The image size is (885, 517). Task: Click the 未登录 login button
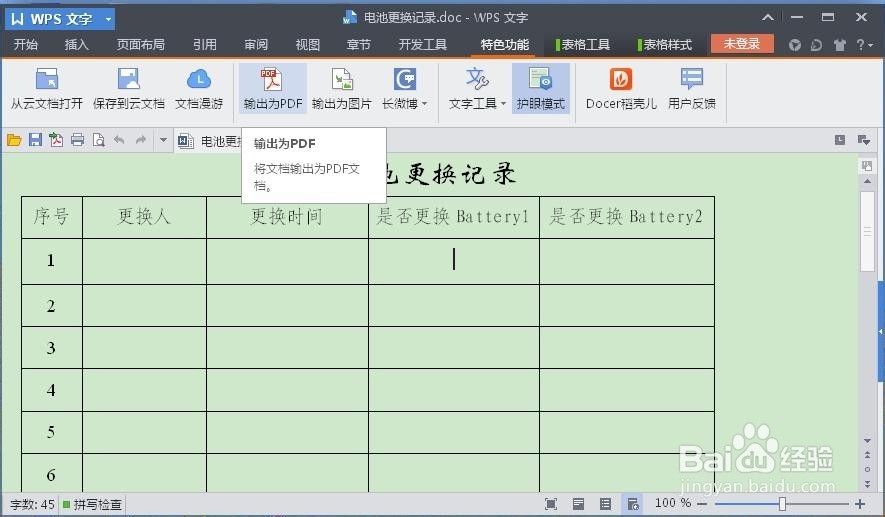pos(742,43)
